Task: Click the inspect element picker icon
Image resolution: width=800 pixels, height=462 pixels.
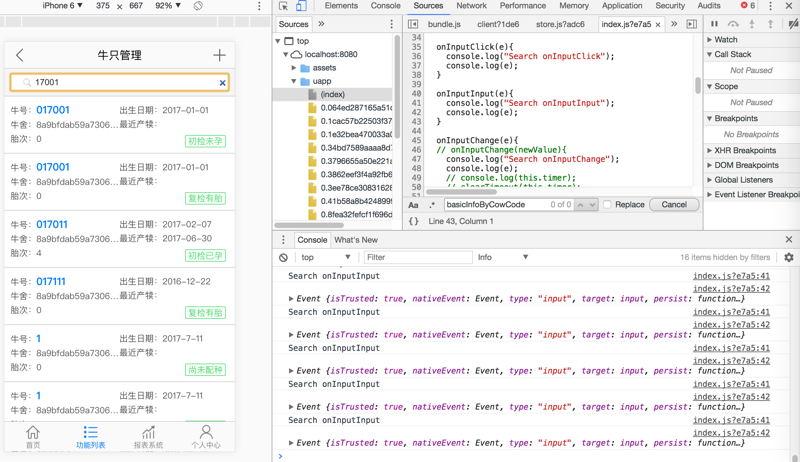Action: pos(284,6)
